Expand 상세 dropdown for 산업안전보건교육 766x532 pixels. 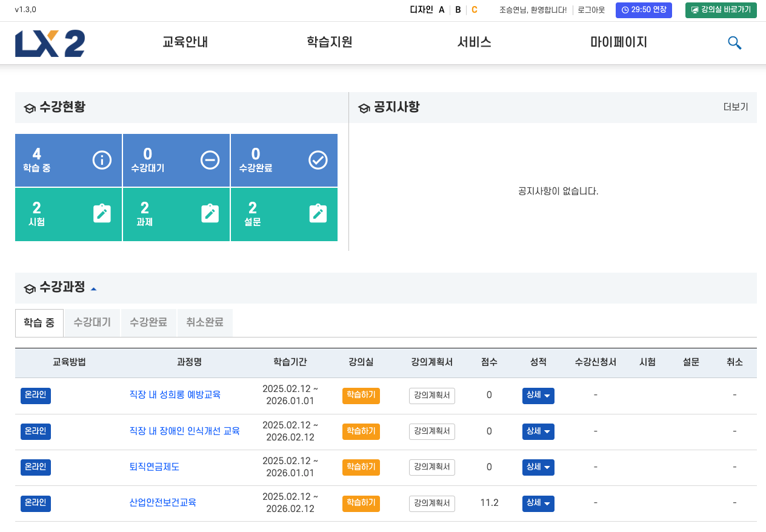pos(538,503)
